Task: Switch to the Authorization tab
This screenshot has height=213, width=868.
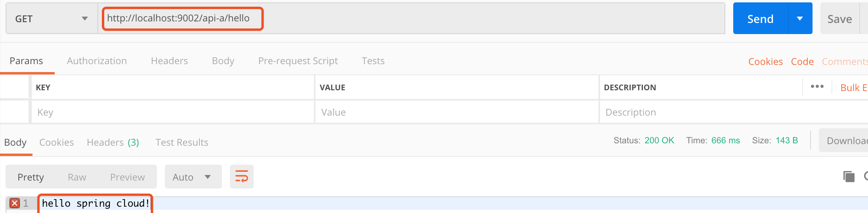Action: point(97,61)
